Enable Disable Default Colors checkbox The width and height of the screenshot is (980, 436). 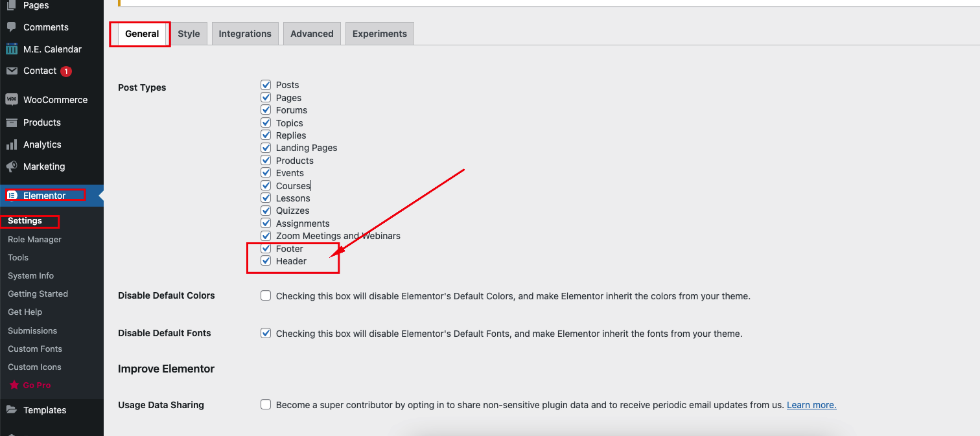click(266, 295)
